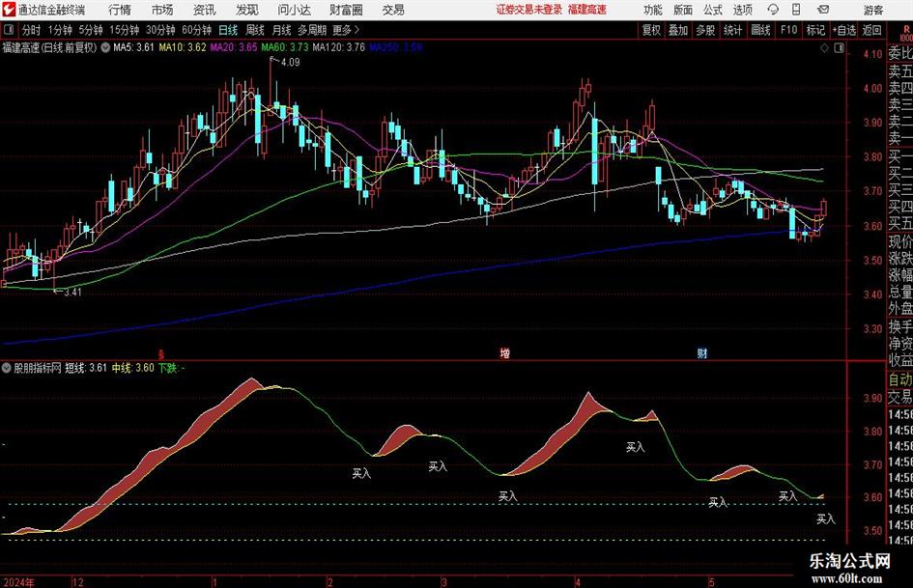This screenshot has width=913, height=588.
Task: Click the red 福建高速 stock name
Action: pyautogui.click(x=587, y=10)
